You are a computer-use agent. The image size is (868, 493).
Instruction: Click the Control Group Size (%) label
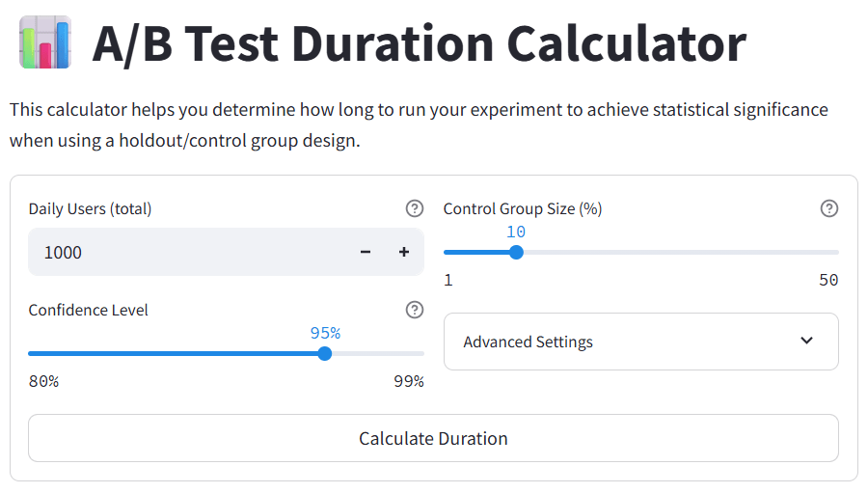(x=522, y=208)
